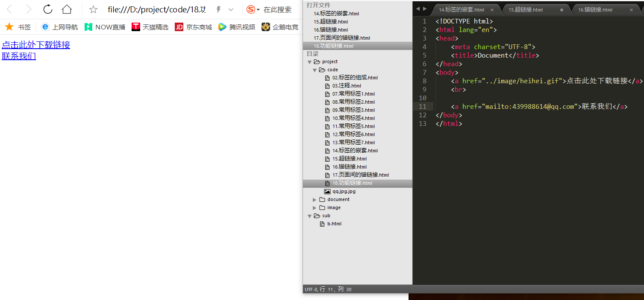Collapse the code folder arrow
The height and width of the screenshot is (300, 644).
315,70
